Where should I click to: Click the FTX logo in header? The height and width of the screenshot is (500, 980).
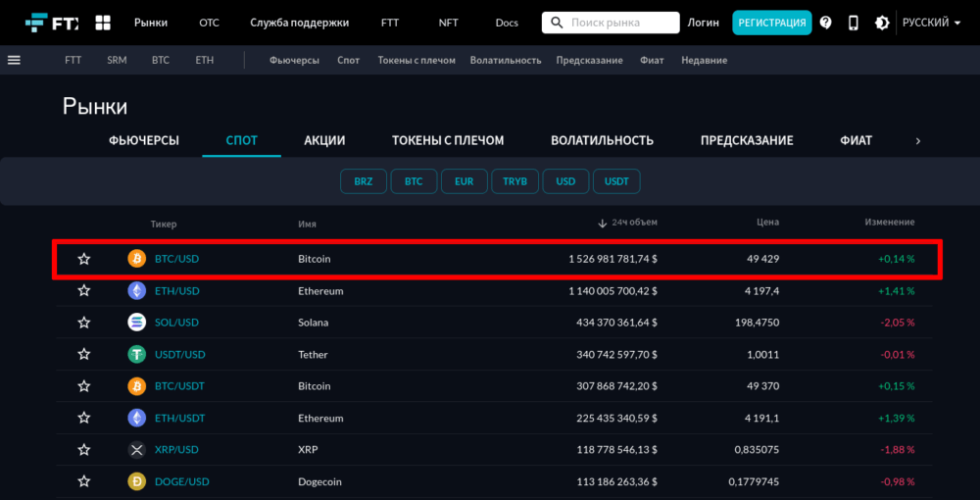click(x=52, y=23)
